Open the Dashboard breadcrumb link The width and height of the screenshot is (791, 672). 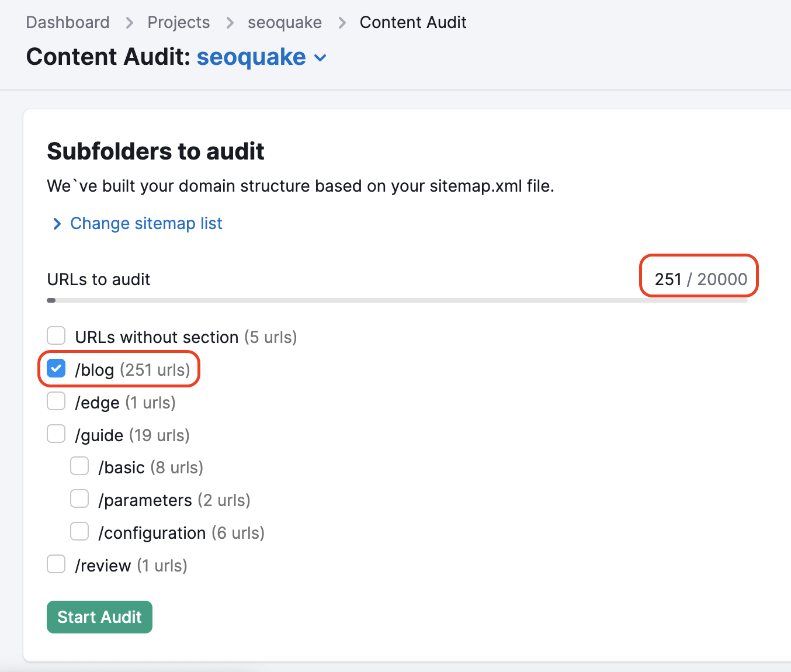[68, 22]
